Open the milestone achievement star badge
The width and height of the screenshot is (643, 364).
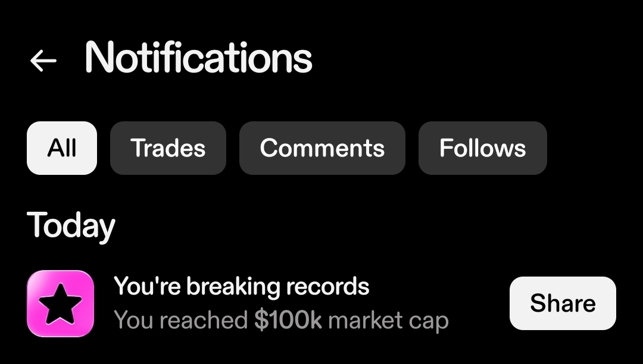point(60,303)
